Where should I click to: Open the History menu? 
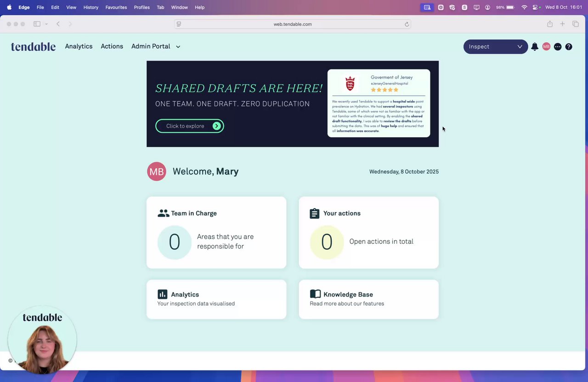tap(91, 7)
